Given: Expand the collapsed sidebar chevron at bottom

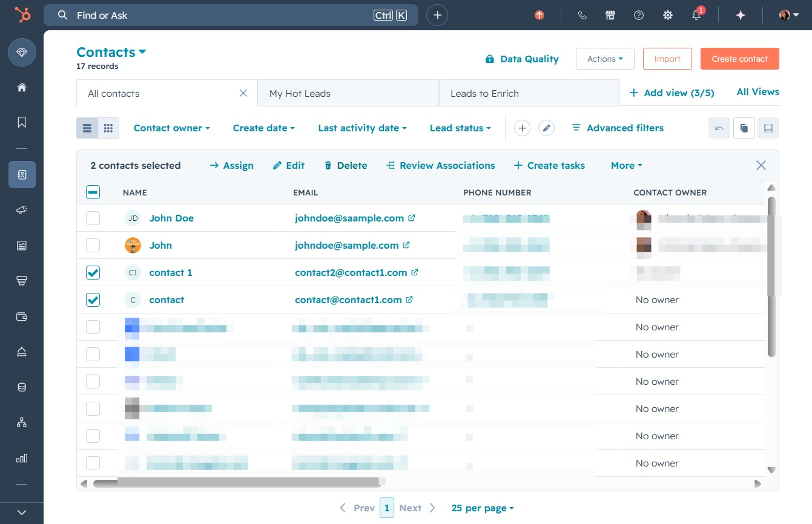Looking at the screenshot, I should (22, 513).
